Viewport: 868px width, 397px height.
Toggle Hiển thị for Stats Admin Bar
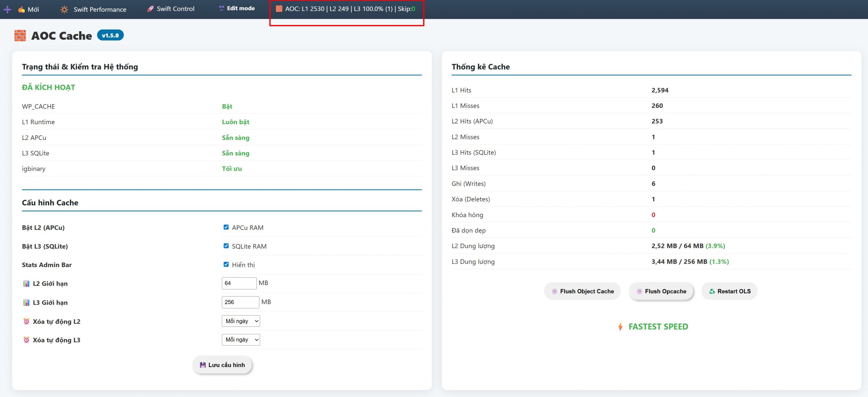(226, 265)
